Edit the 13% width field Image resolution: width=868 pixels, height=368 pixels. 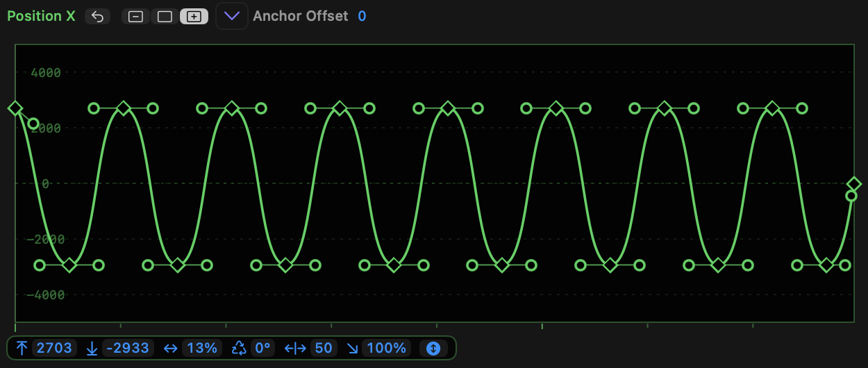tap(202, 348)
